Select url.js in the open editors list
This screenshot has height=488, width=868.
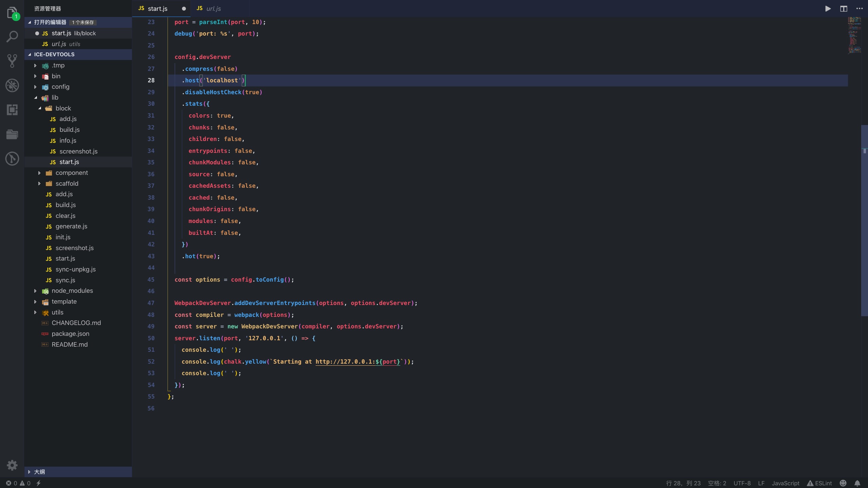[x=78, y=44]
